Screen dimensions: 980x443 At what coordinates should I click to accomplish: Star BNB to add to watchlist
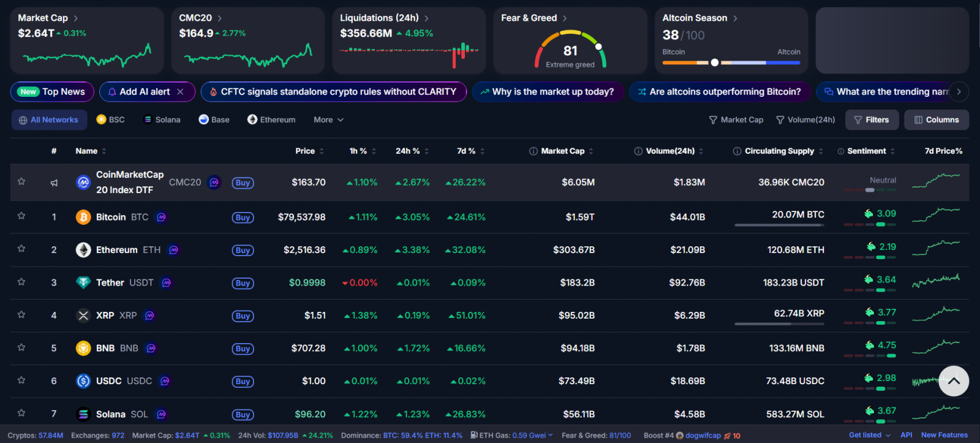[x=21, y=347]
